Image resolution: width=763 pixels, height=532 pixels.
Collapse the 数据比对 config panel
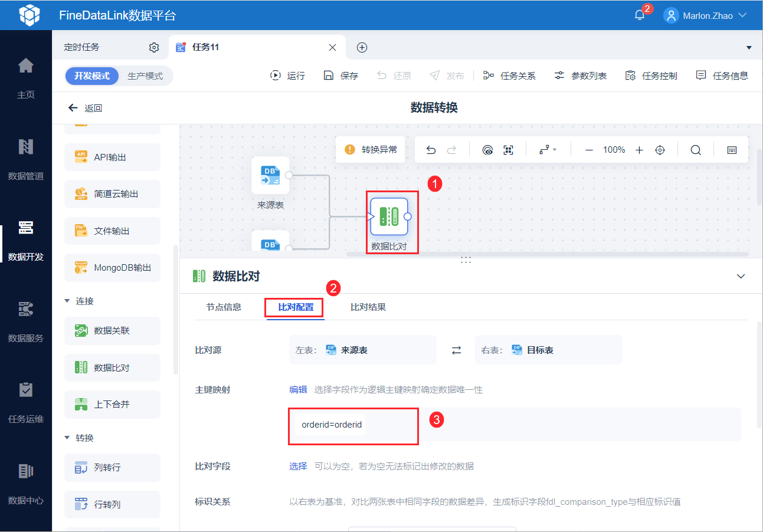741,276
